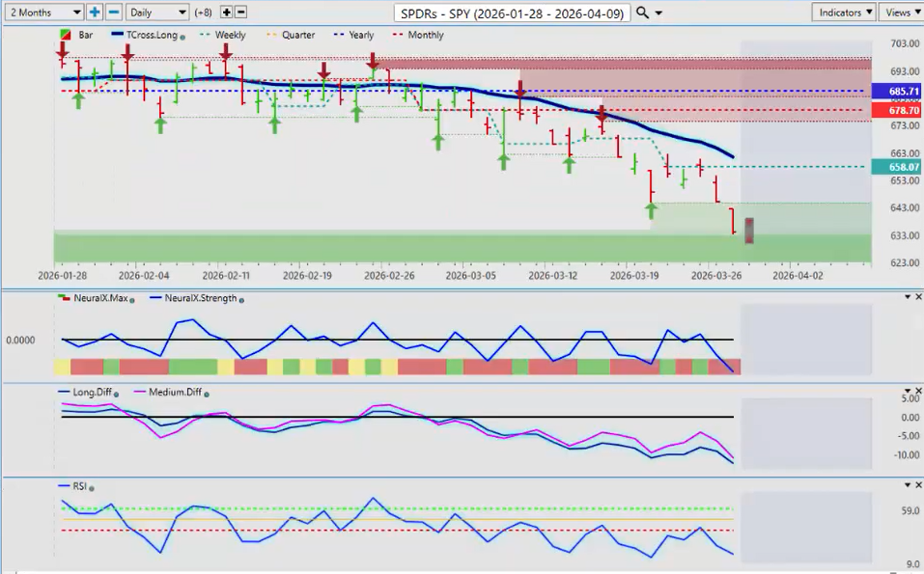This screenshot has width=924, height=574.
Task: Open the 2 Months time range dropdown
Action: point(42,13)
